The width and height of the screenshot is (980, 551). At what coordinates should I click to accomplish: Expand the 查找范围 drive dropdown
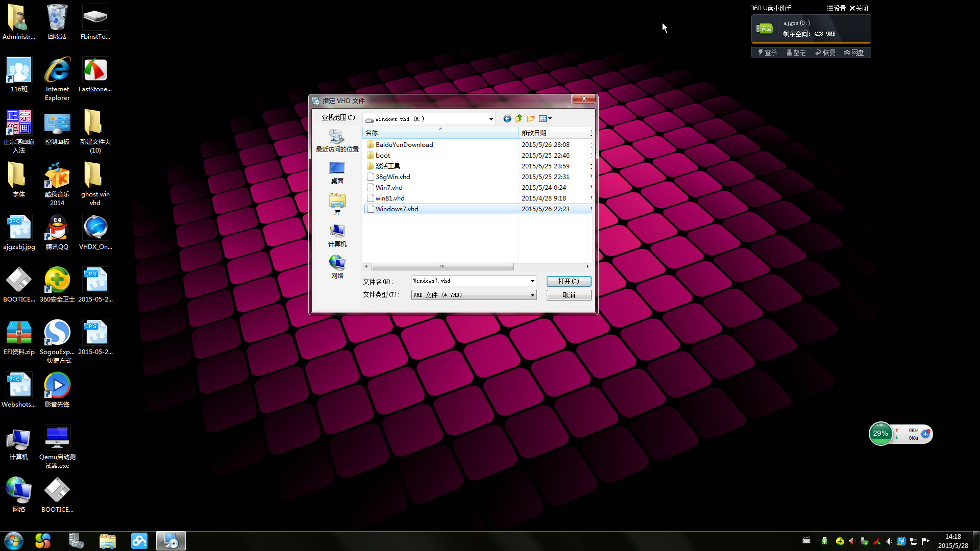pos(491,119)
